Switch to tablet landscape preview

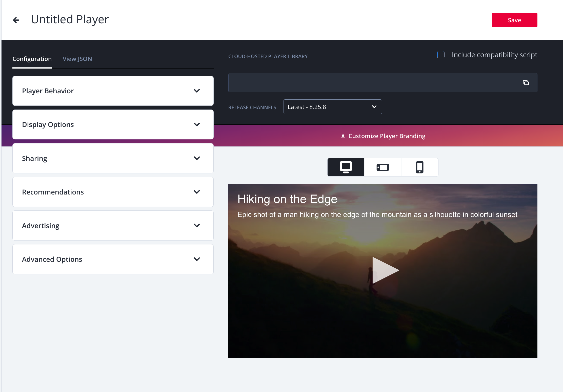click(383, 167)
